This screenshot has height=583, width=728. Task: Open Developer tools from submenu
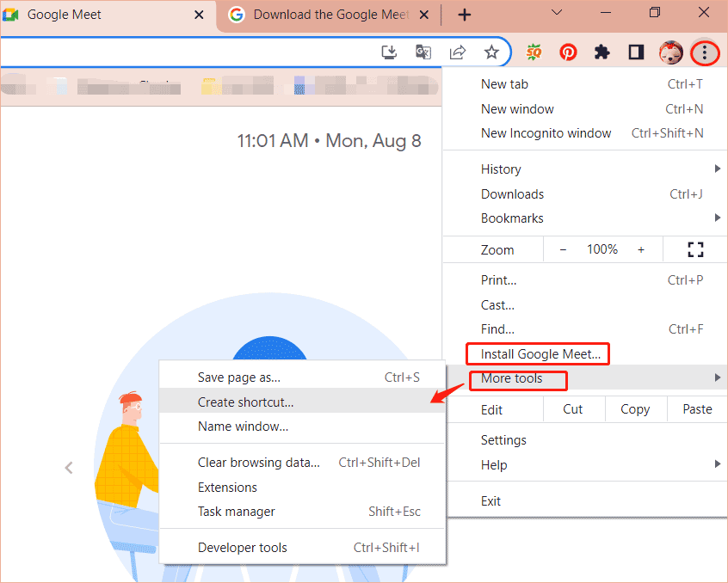point(302,548)
